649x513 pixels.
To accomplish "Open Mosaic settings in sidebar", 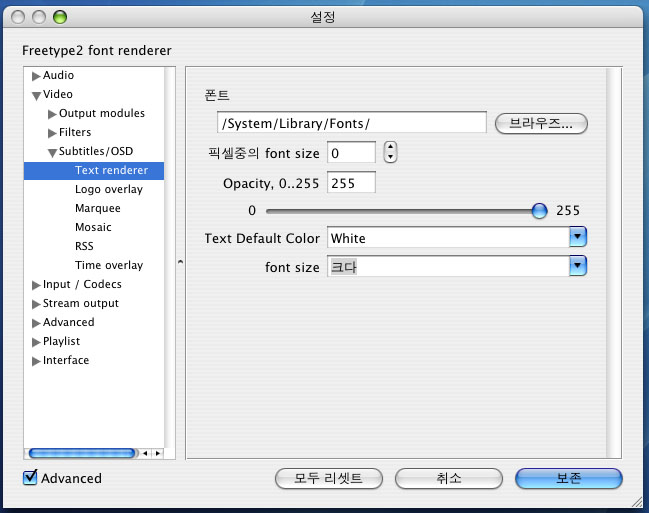I will (93, 227).
